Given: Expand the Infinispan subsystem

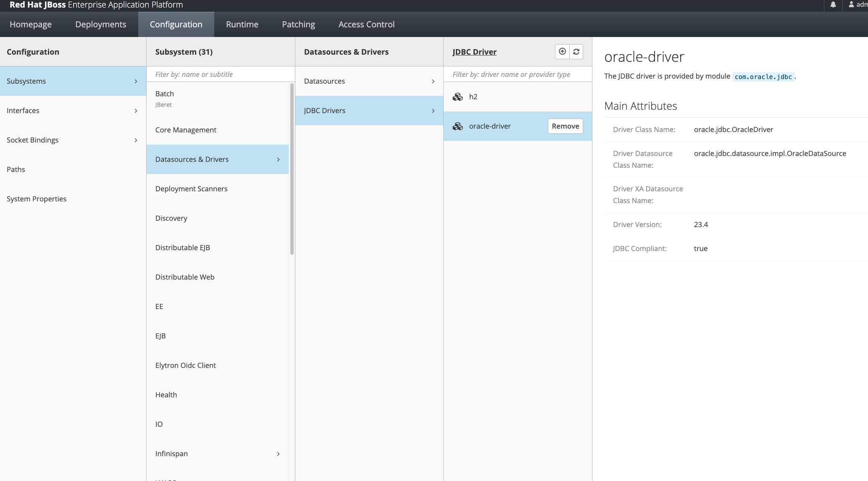Looking at the screenshot, I should [x=278, y=454].
